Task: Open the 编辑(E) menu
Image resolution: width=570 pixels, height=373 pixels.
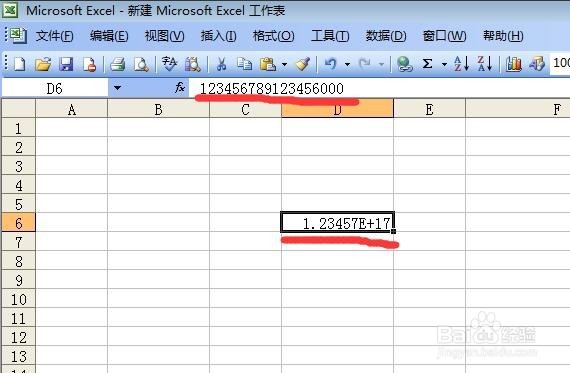Action: (109, 36)
